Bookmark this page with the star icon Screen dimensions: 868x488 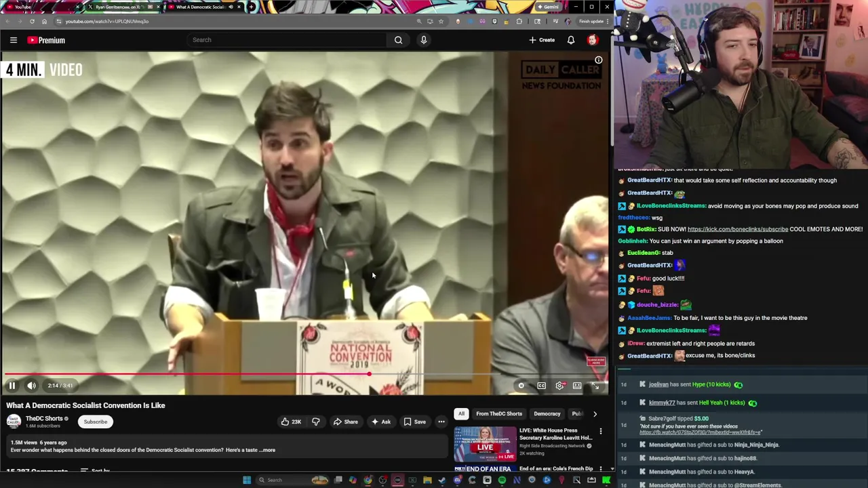pos(441,21)
